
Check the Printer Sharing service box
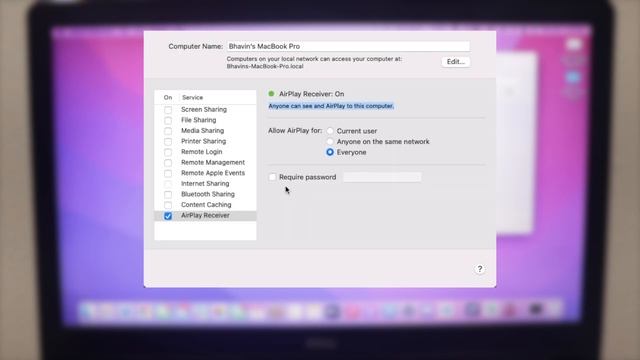(x=168, y=142)
